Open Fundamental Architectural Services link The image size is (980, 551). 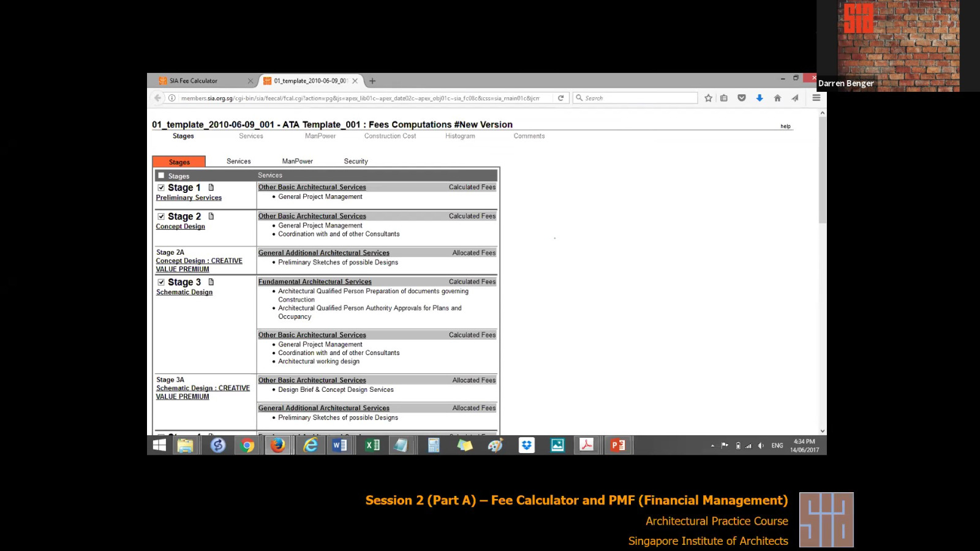point(315,282)
